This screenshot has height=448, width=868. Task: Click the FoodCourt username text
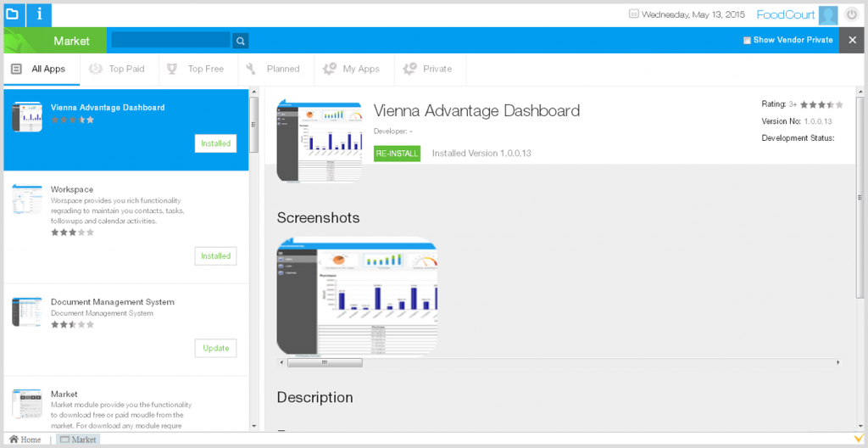point(786,14)
